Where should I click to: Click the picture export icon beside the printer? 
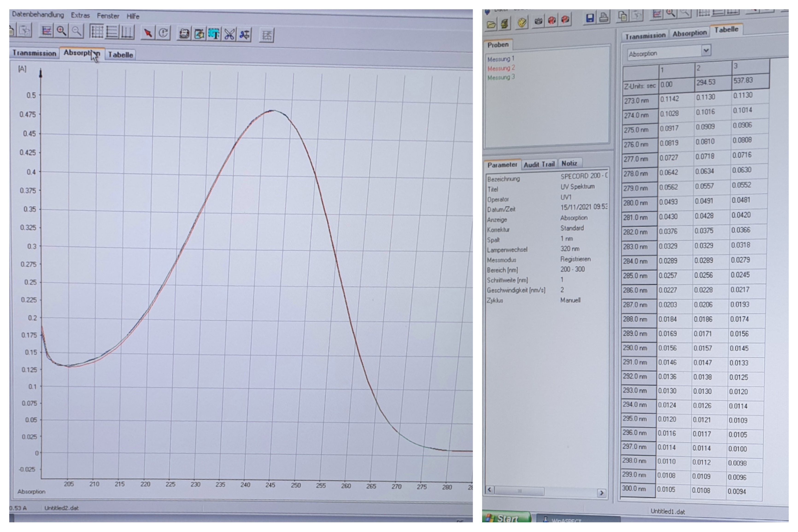(x=199, y=34)
